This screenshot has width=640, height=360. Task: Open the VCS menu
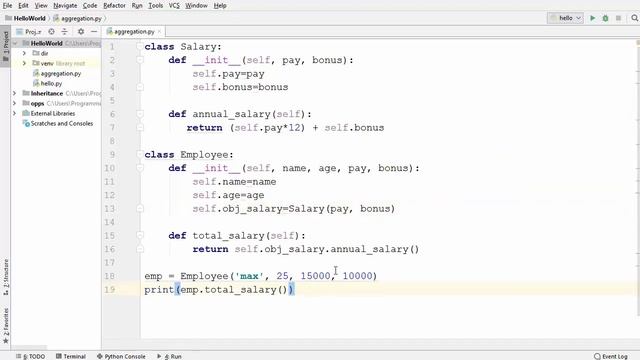[174, 6]
